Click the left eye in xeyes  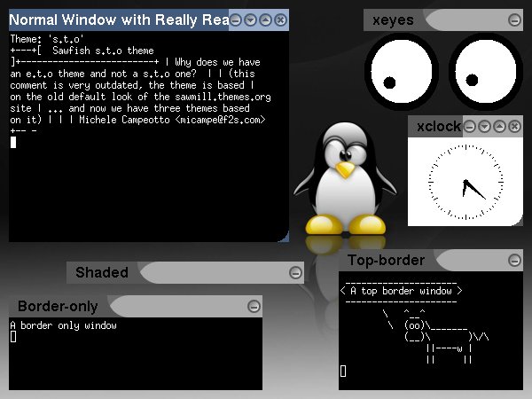pos(402,71)
